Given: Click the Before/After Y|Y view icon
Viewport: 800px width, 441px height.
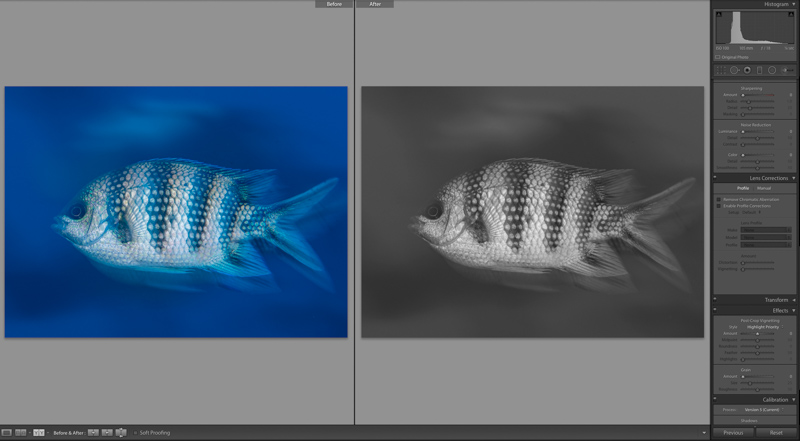Looking at the screenshot, I should pyautogui.click(x=39, y=432).
